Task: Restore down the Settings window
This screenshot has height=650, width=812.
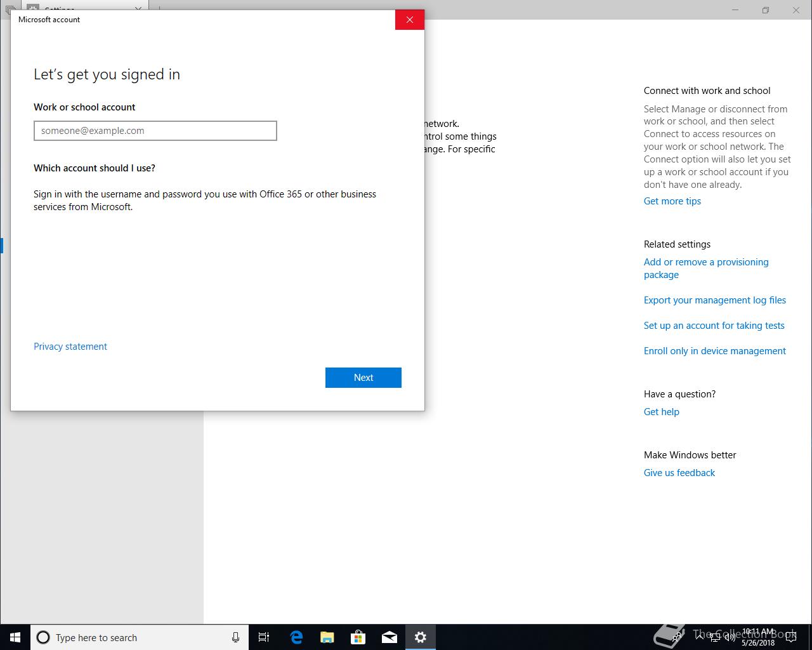Action: point(766,10)
